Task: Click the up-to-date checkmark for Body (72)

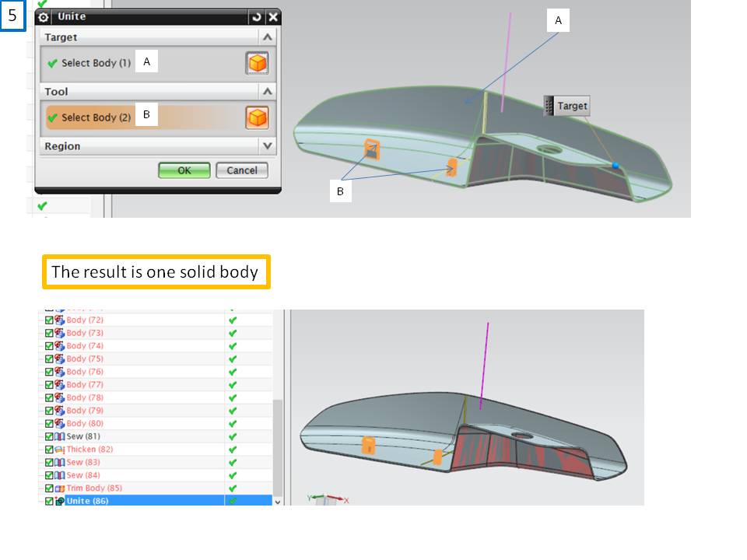Action: tap(233, 320)
